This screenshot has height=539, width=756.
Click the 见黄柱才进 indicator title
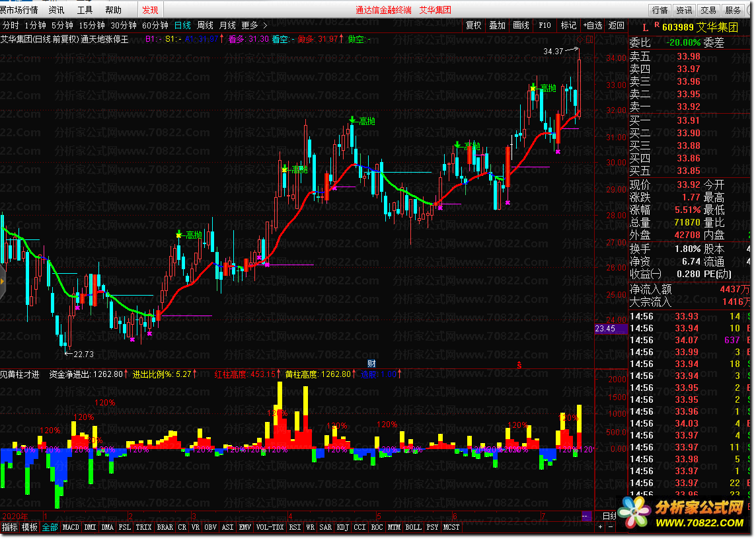[x=20, y=374]
